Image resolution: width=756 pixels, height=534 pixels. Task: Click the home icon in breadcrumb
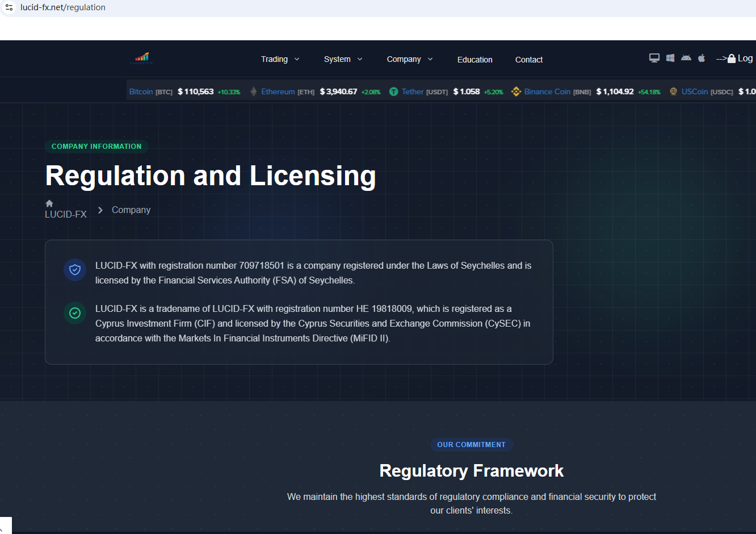[x=49, y=203]
